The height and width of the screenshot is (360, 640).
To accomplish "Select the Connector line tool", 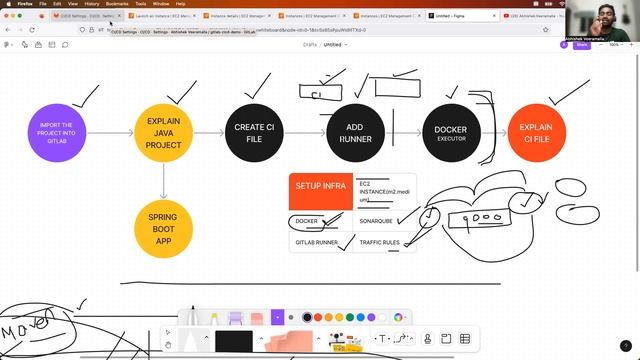I will (401, 338).
